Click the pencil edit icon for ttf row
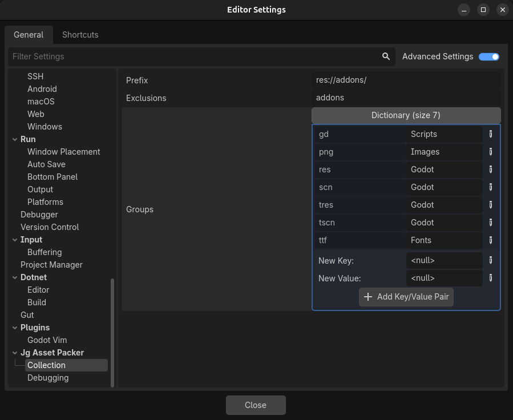 point(491,240)
